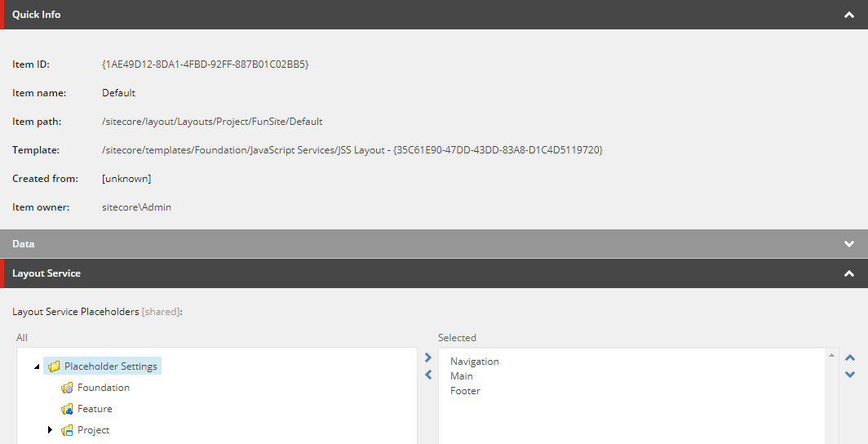Move selected placeholder down
Image resolution: width=868 pixels, height=444 pixels.
pyautogui.click(x=850, y=375)
